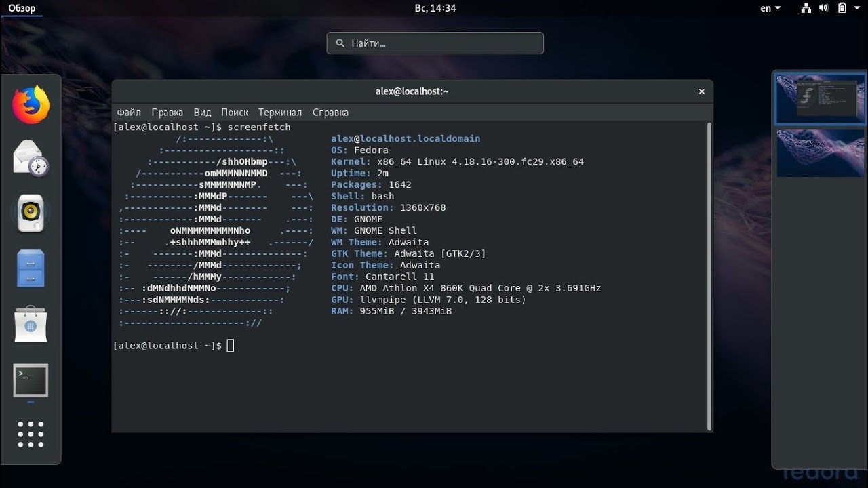Click the terminal vertical scrollbar
Screen dimensions: 868x488
709,276
